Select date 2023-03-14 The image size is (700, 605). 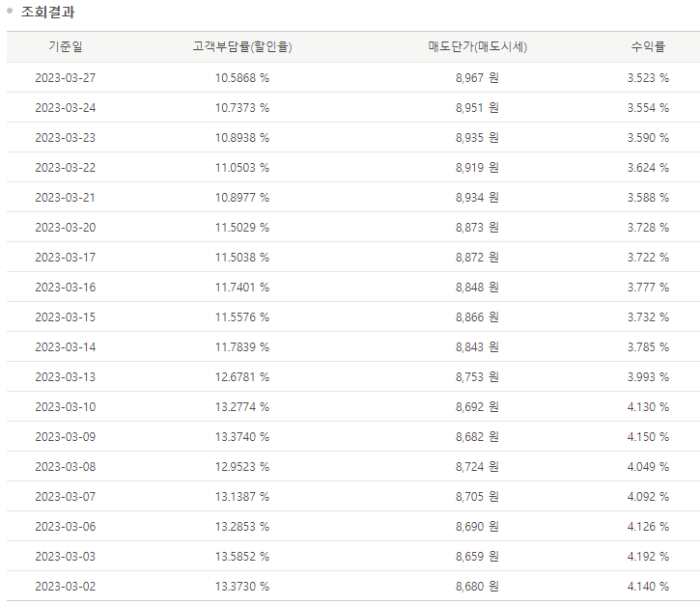coord(66,346)
